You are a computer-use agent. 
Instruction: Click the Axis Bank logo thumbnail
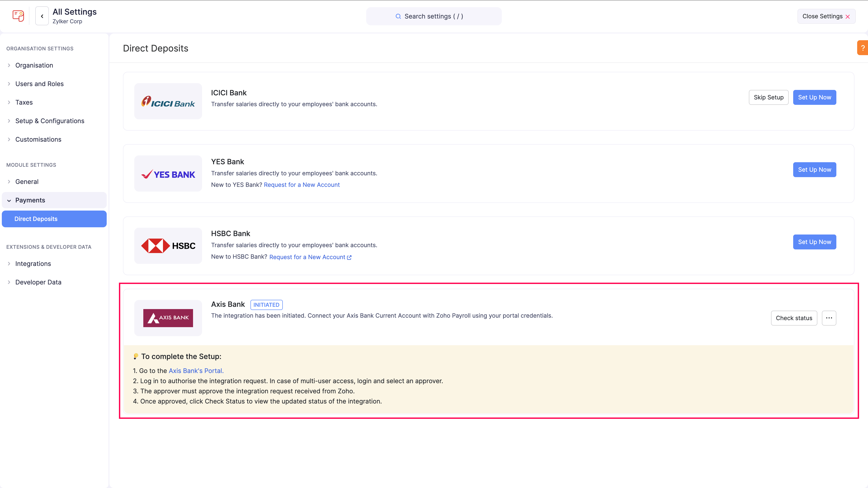pos(168,318)
